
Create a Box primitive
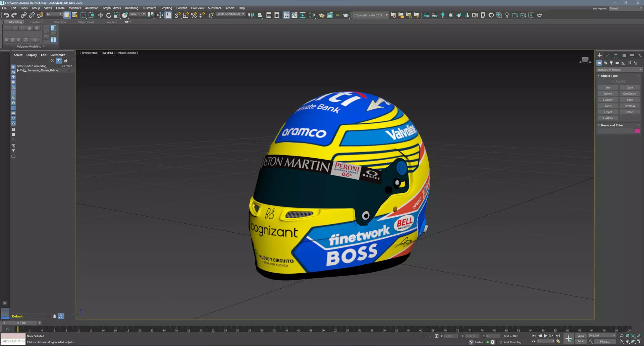pos(608,88)
